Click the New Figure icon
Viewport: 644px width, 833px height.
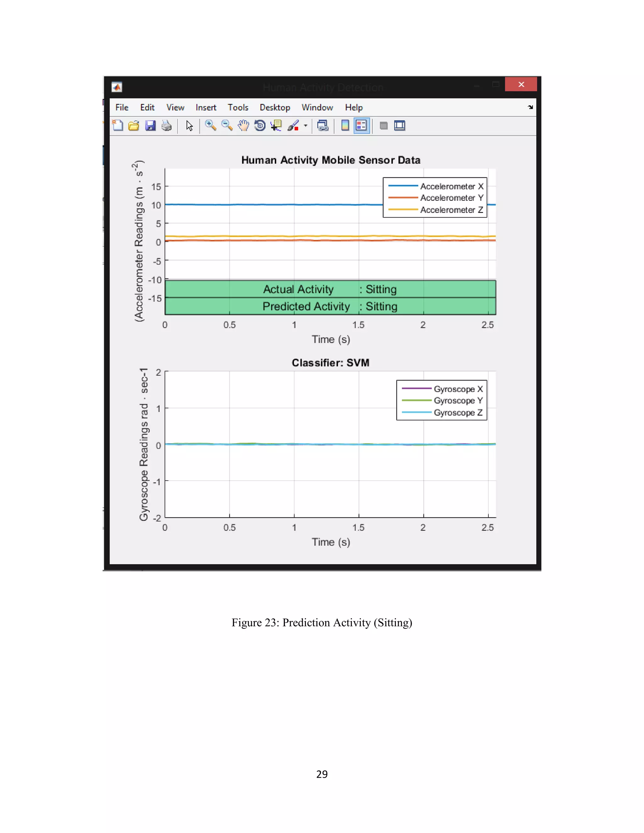(x=118, y=125)
